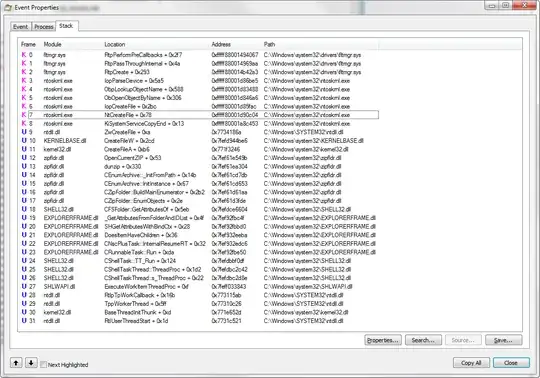Select the KERNELBASE.dll module cell

(65, 140)
